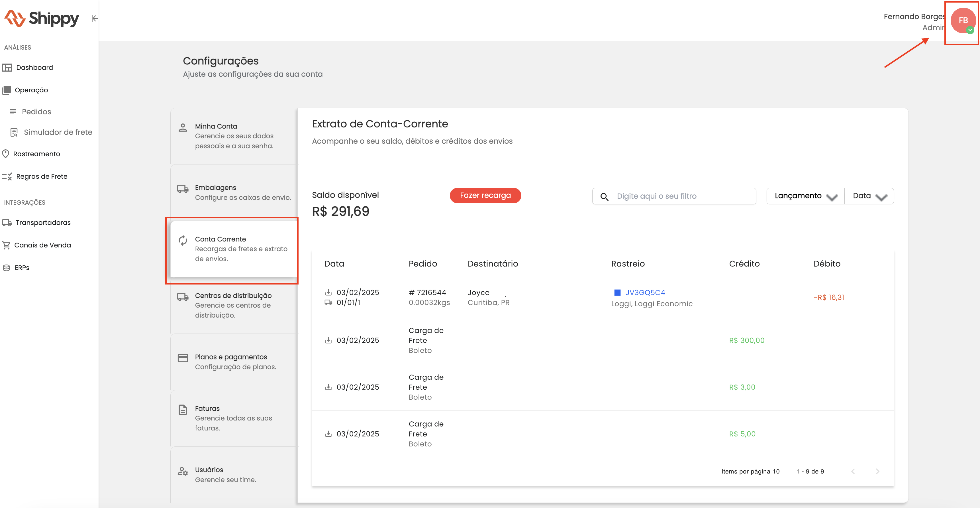Click download icon on R$ 5,00 row
980x508 pixels.
coord(328,434)
